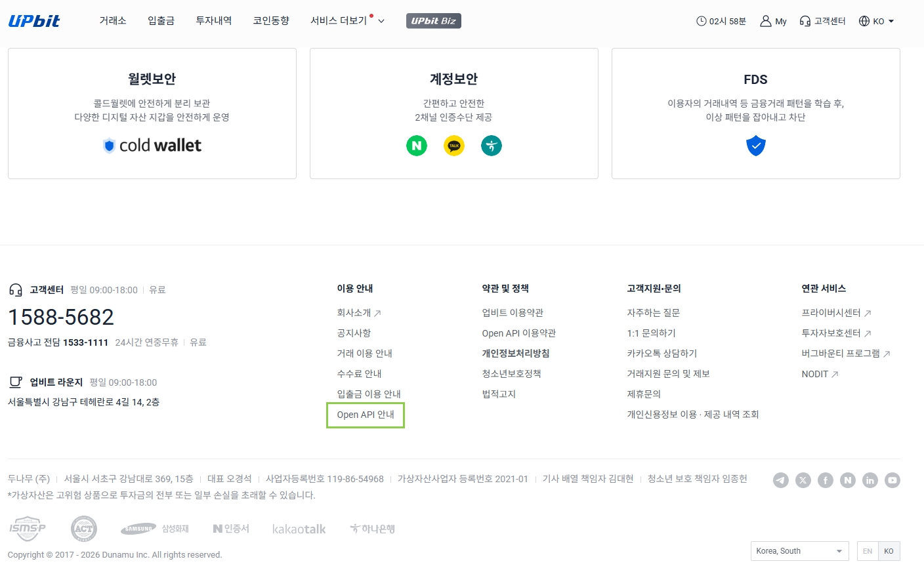924x576 pixels.
Task: Click the X (Twitter) social icon
Action: (x=803, y=480)
